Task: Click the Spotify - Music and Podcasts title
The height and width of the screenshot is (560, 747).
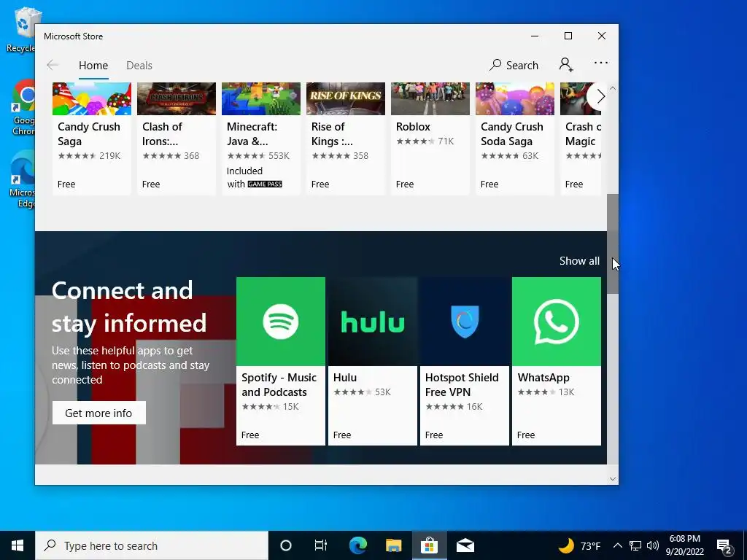Action: pyautogui.click(x=279, y=385)
